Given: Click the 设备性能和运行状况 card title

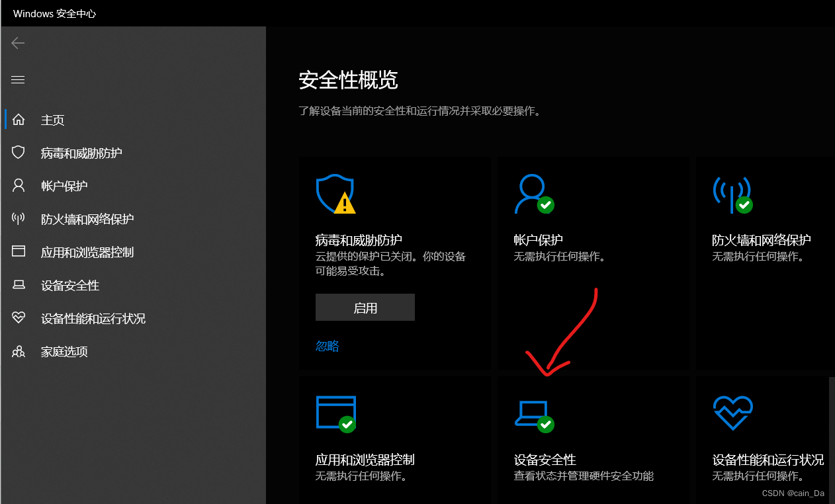Looking at the screenshot, I should tap(768, 460).
